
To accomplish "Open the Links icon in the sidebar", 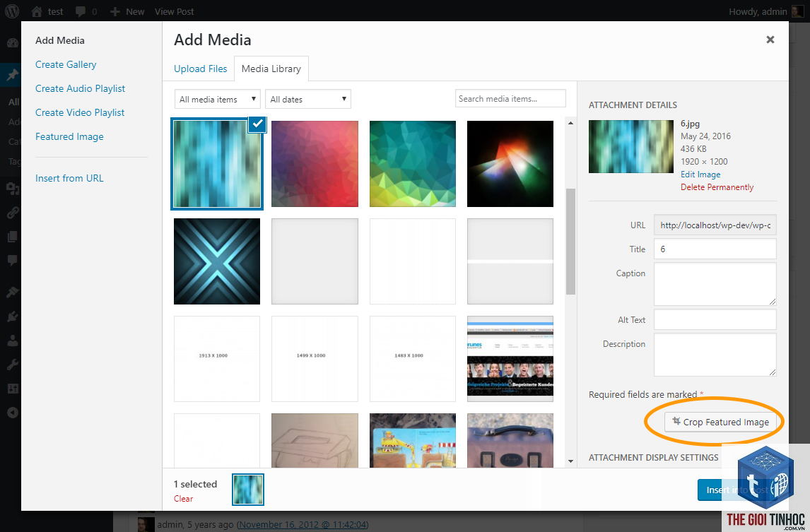I will 13,212.
